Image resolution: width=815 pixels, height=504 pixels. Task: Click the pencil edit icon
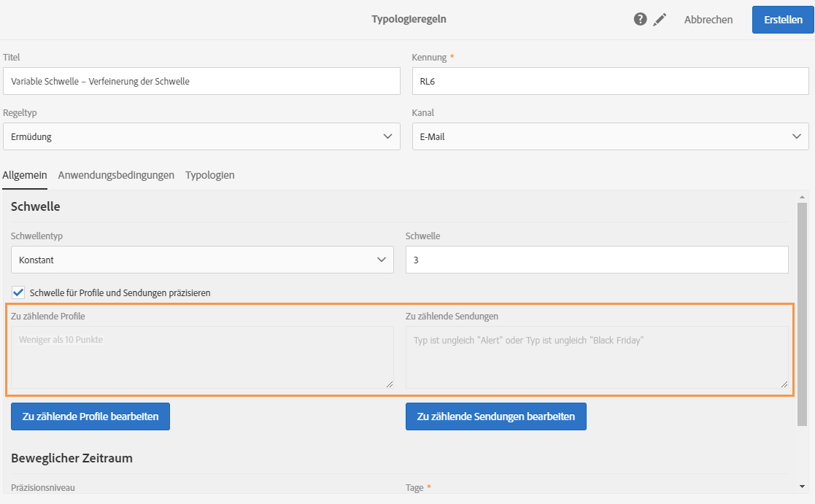click(660, 20)
